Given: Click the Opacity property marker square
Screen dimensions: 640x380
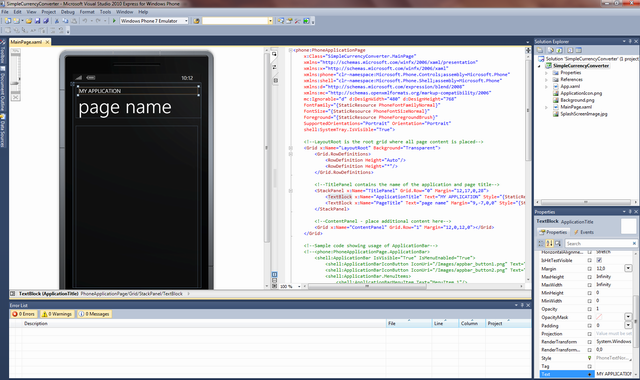Looking at the screenshot, I should coord(589,309).
